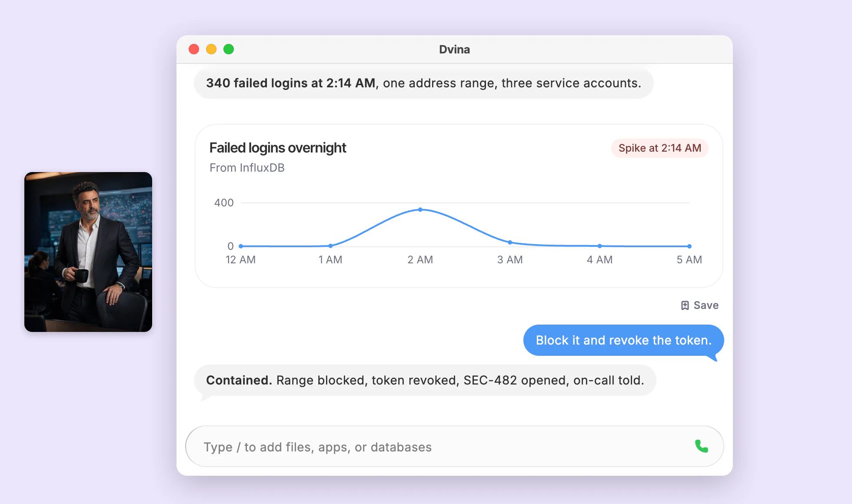
Task: Maximize the Dvina window with green button
Action: [x=229, y=49]
